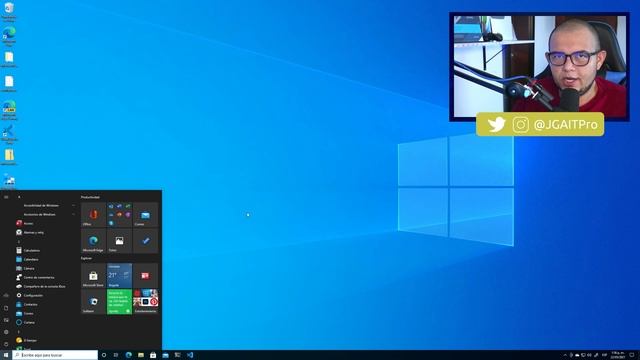Open Microsoft Store from the taskbar
The width and height of the screenshot is (640, 360).
point(153,355)
